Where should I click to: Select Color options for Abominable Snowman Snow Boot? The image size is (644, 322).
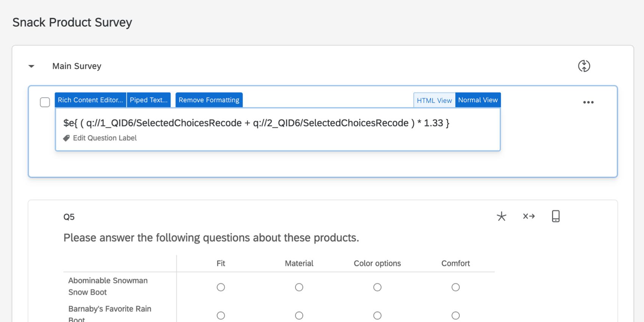pos(377,287)
